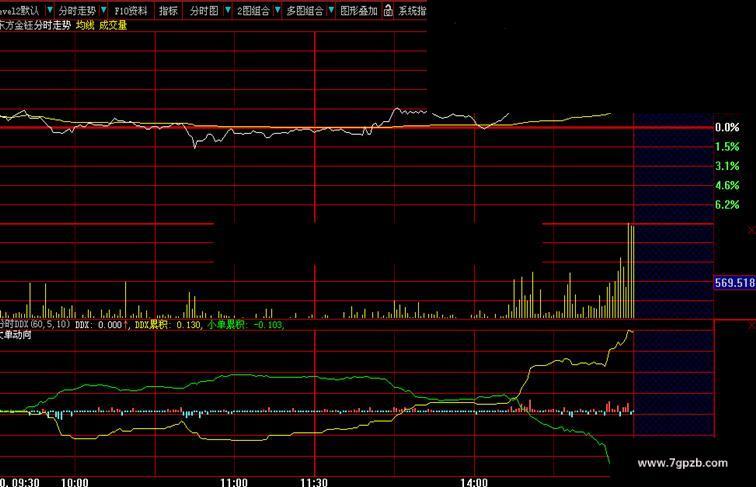Click the 分时DDX(60,5,10) indicator name
The height and width of the screenshot is (487, 756).
point(35,324)
